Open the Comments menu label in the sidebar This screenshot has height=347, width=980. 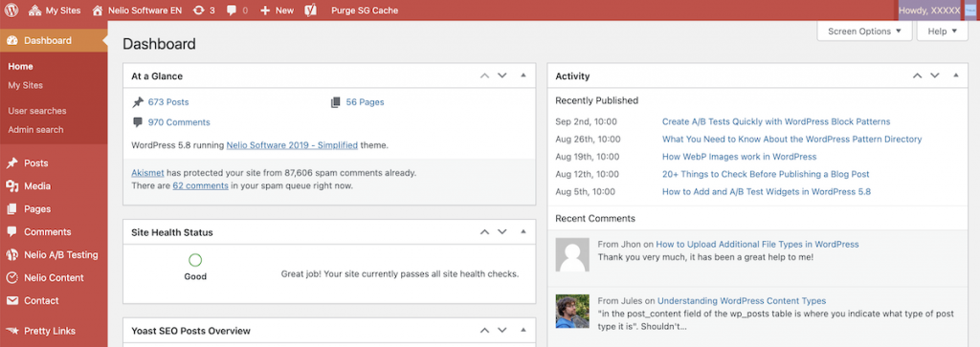[x=48, y=231]
